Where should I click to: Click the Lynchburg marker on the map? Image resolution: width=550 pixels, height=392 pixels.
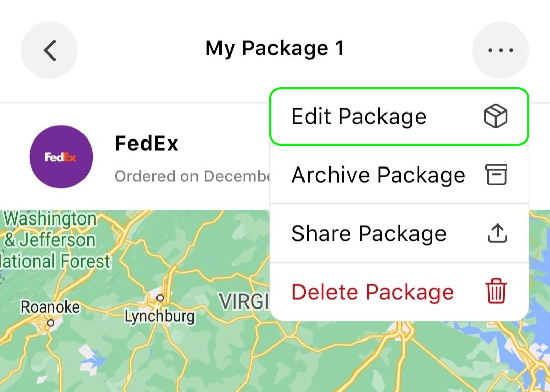coord(160,298)
